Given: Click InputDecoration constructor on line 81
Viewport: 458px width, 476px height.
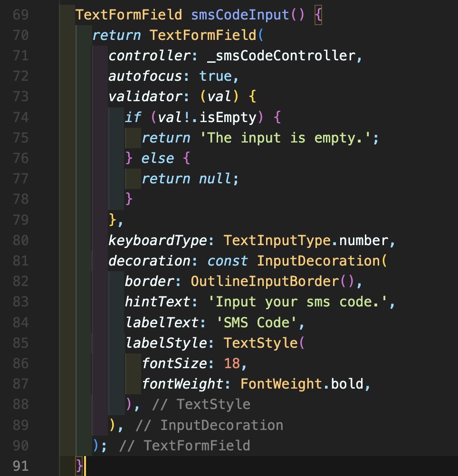Looking at the screenshot, I should (318, 261).
